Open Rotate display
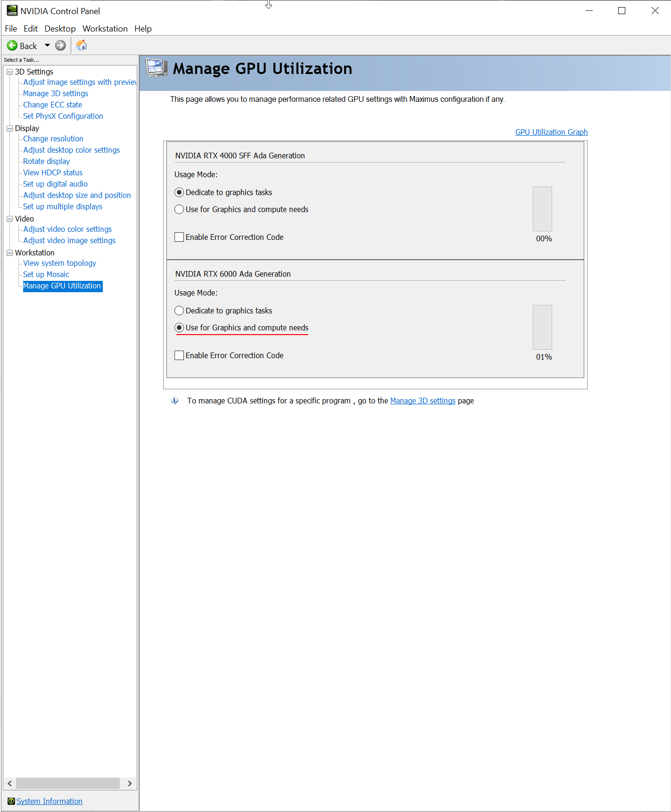 [x=46, y=161]
